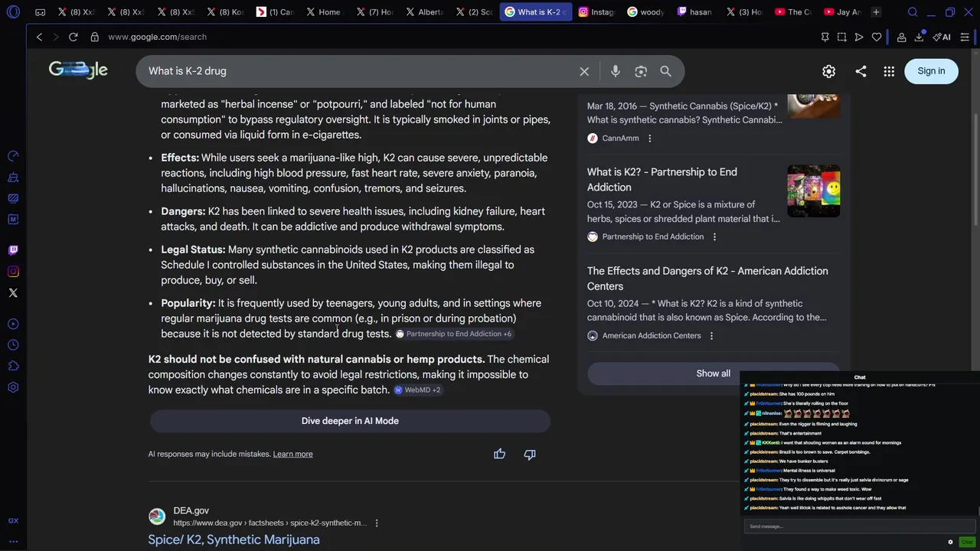
Task: Open GX Cleaner in the sidebar
Action: coord(13,178)
